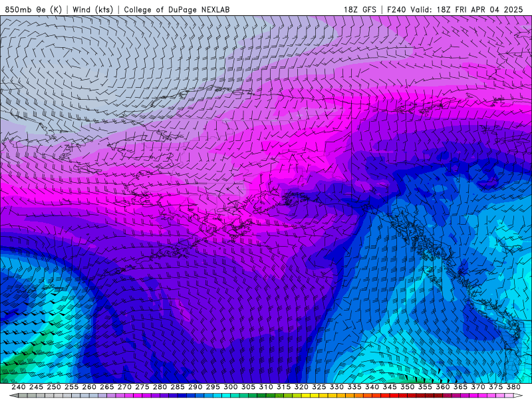
Task: Click the 300 value on the color scale
Action: [230, 387]
